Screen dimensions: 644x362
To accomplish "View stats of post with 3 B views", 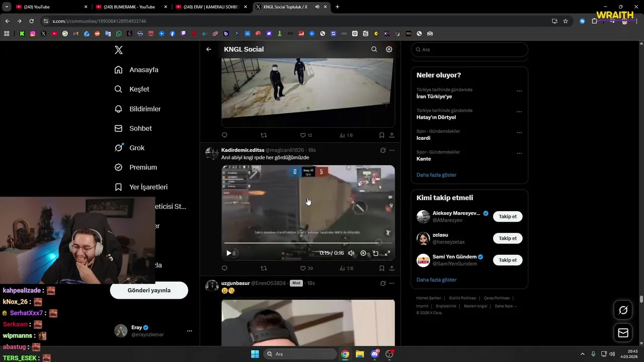I will [x=346, y=268].
